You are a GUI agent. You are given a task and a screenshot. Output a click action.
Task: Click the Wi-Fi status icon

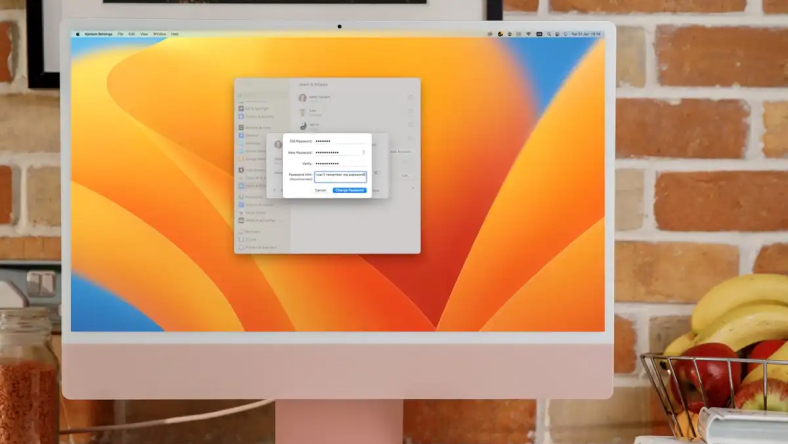pos(528,34)
